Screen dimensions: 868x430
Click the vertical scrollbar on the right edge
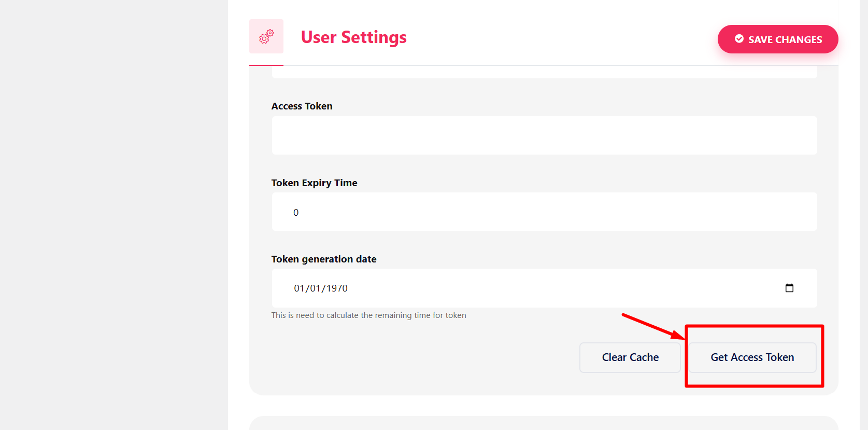(864, 207)
